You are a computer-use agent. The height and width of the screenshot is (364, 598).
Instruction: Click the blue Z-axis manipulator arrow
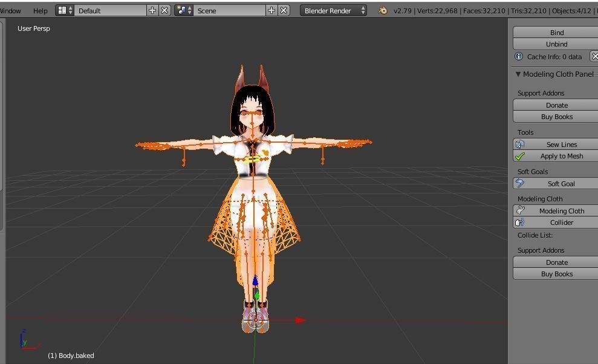255,281
